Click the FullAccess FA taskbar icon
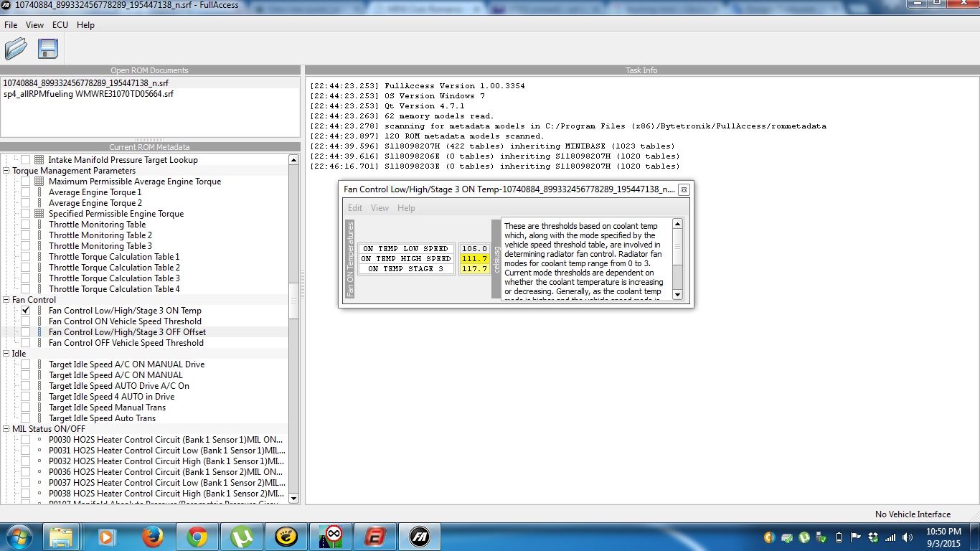980x551 pixels. (x=420, y=536)
